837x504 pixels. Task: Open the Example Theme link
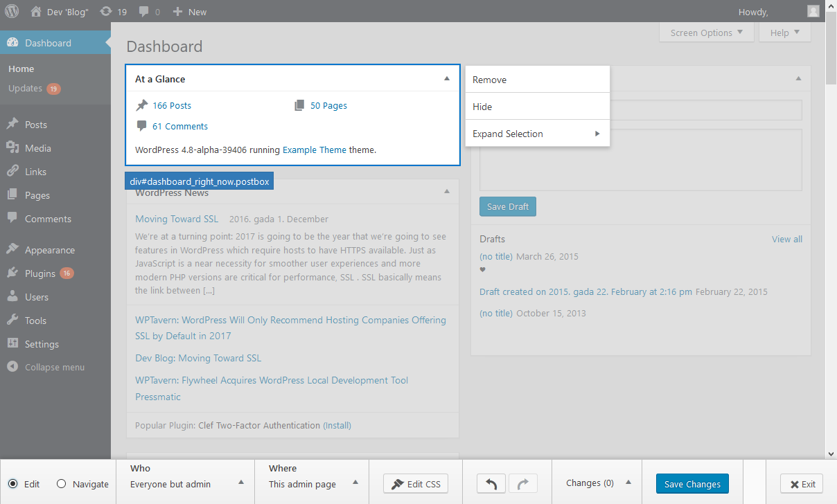315,150
